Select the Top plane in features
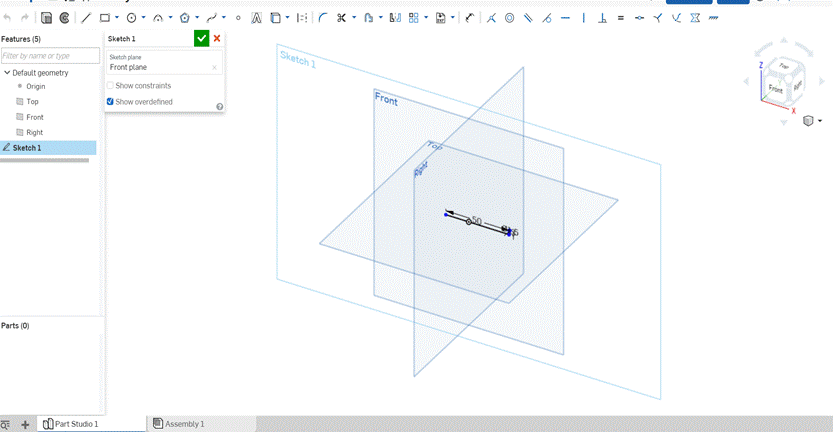The height and width of the screenshot is (432, 833). pyautogui.click(x=32, y=101)
